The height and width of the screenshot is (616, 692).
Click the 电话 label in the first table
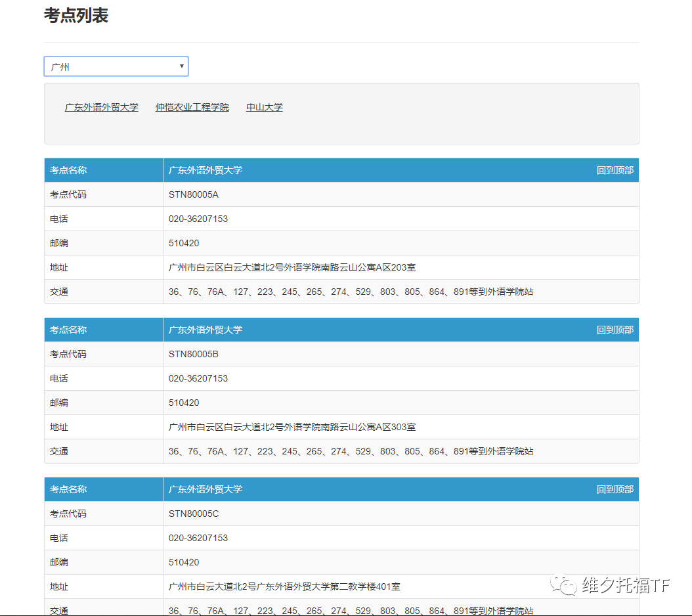click(x=58, y=219)
